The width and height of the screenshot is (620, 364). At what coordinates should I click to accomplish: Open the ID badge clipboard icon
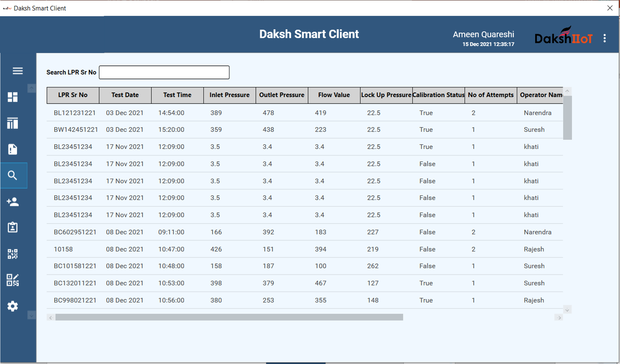[x=13, y=228]
